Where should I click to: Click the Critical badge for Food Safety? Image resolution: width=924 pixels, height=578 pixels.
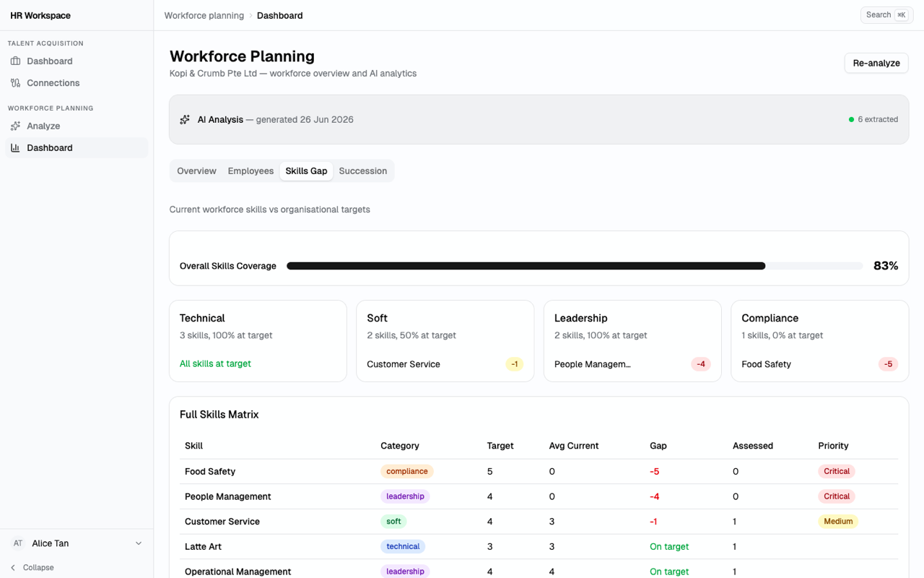click(x=837, y=471)
